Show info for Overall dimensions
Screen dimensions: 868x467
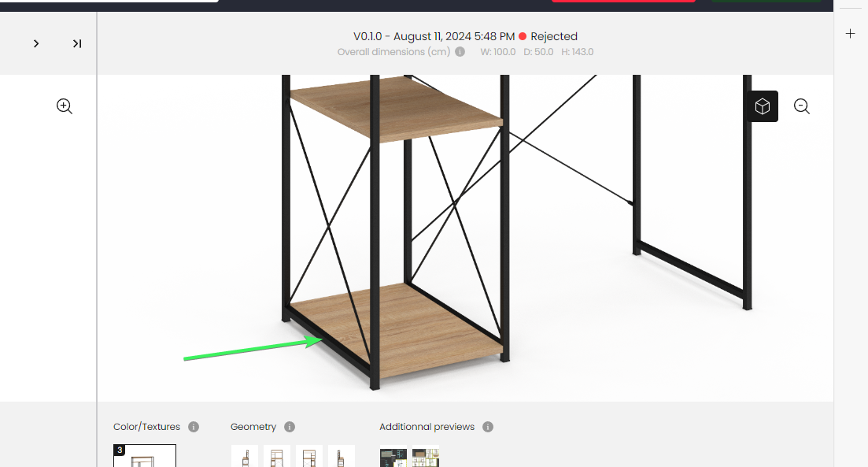click(460, 51)
